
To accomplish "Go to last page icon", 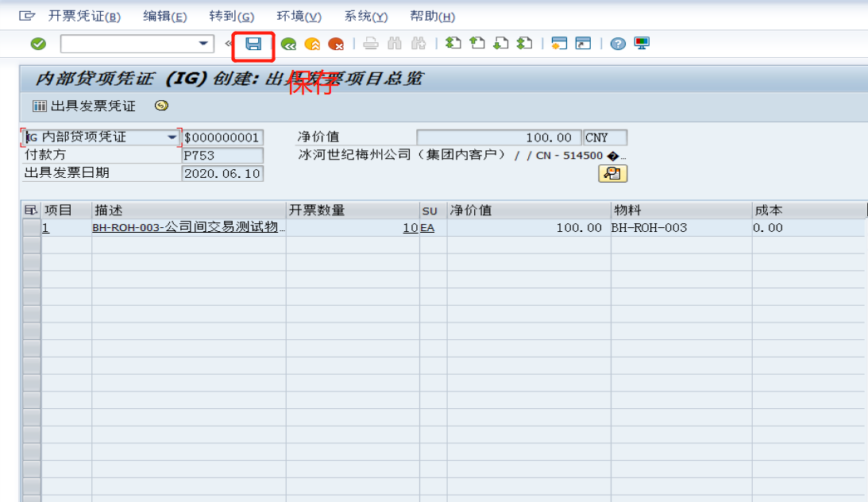I will coord(525,43).
